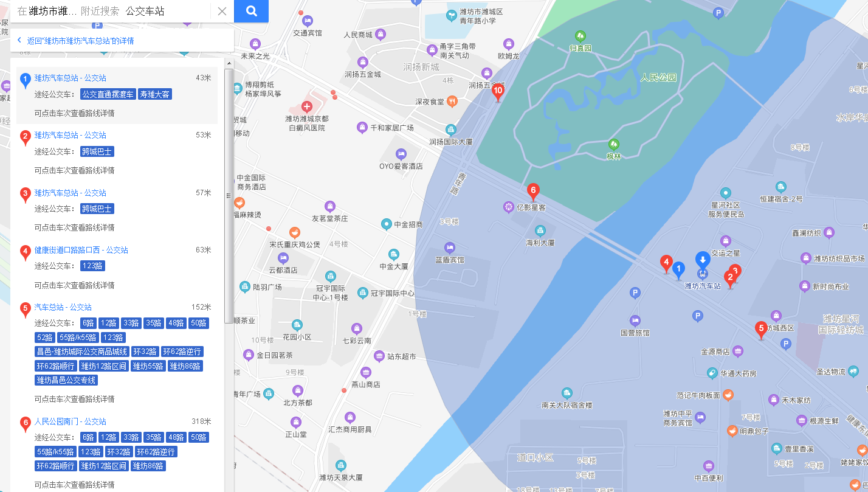
Task: Click the 华通大药房 pharmacy pill icon
Action: point(712,373)
